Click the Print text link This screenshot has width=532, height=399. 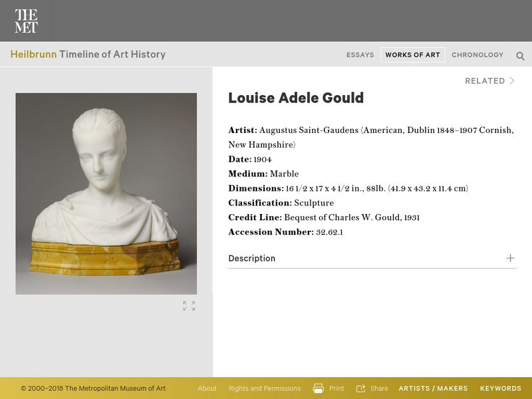[336, 388]
